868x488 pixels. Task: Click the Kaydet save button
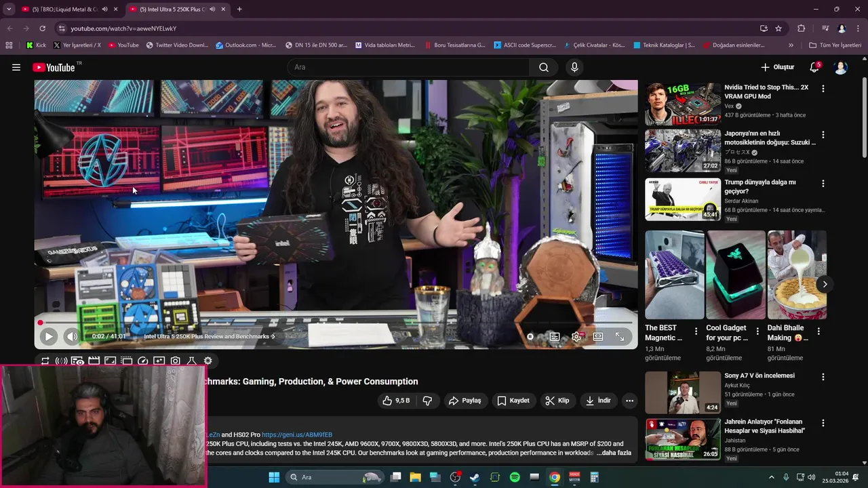point(513,401)
